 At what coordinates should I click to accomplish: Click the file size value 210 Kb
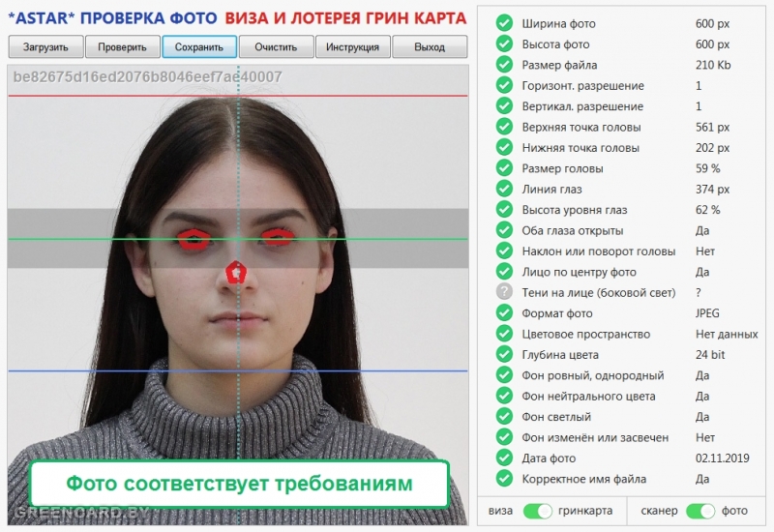(713, 65)
